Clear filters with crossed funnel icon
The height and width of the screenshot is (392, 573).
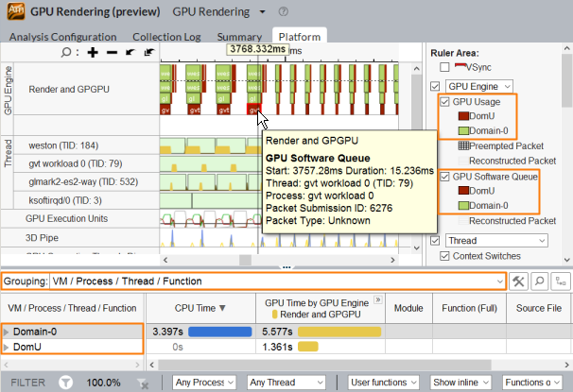click(x=143, y=383)
